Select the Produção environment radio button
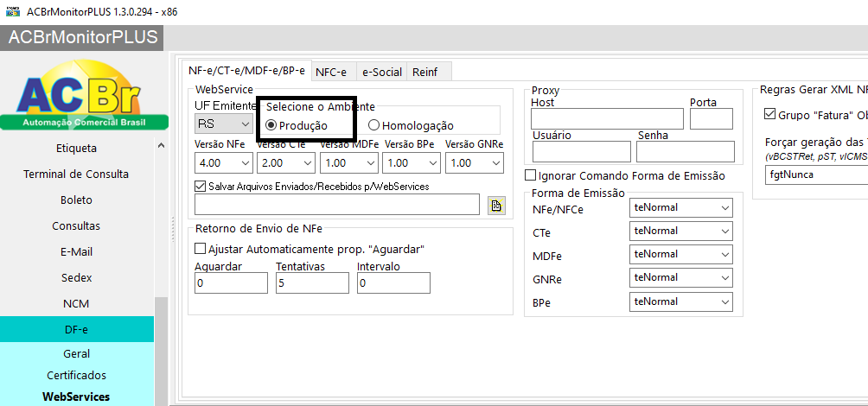Image resolution: width=868 pixels, height=406 pixels. [271, 125]
